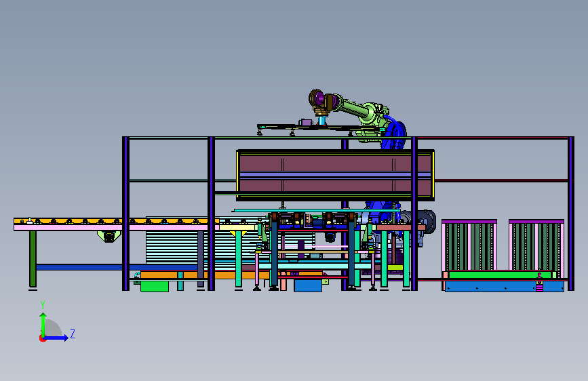Select the bright green box at bottom left
The width and height of the screenshot is (588, 381).
click(155, 286)
